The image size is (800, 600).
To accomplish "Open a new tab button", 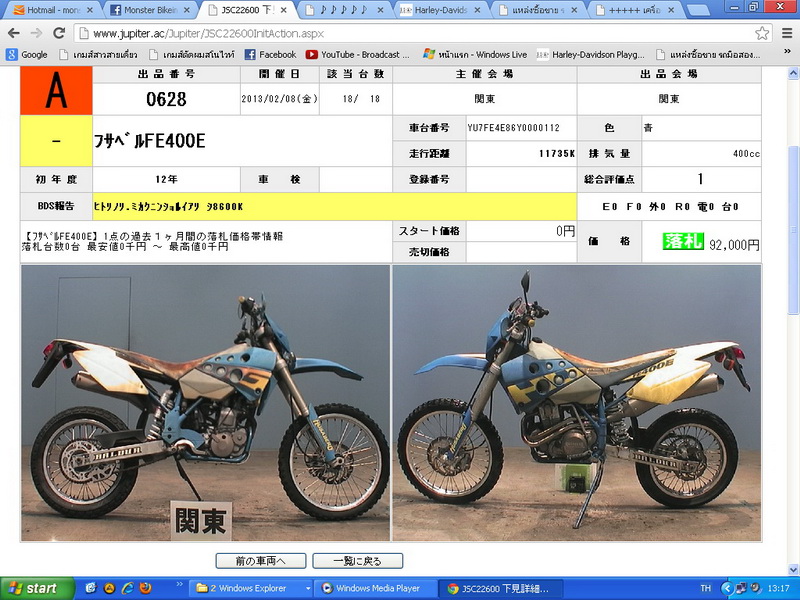I will pyautogui.click(x=697, y=10).
